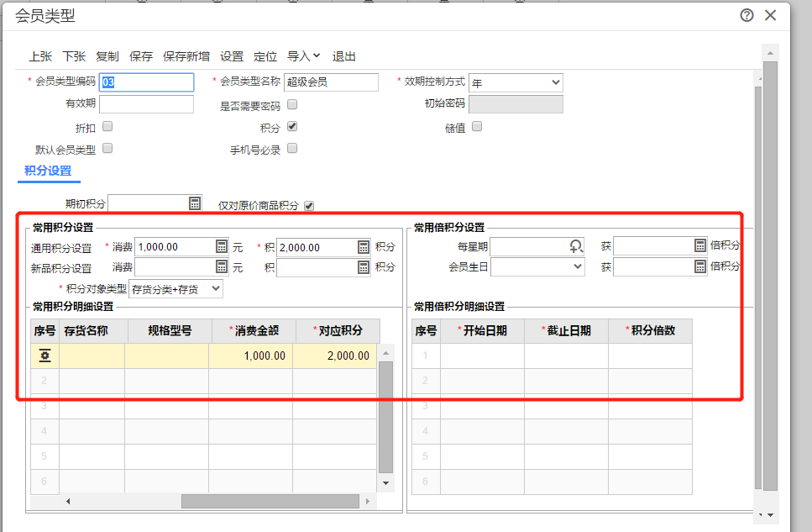This screenshot has height=532, width=812.
Task: Click the 期初积分 input field
Action: tap(148, 203)
